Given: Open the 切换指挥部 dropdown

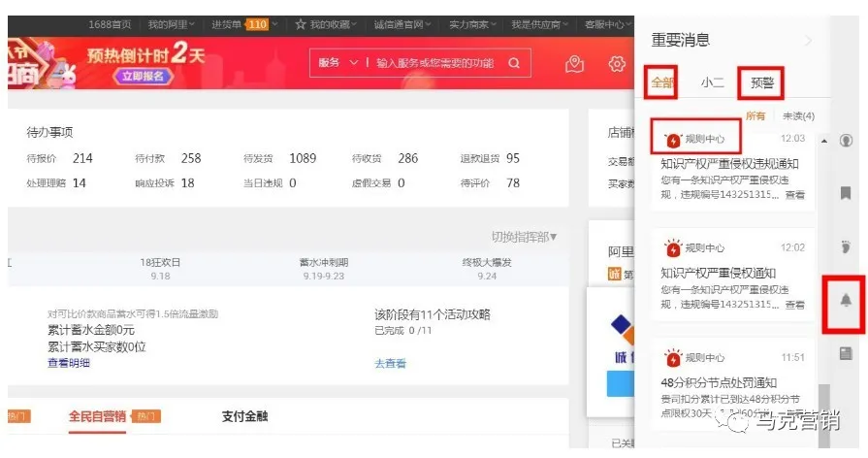Looking at the screenshot, I should click(x=524, y=237).
